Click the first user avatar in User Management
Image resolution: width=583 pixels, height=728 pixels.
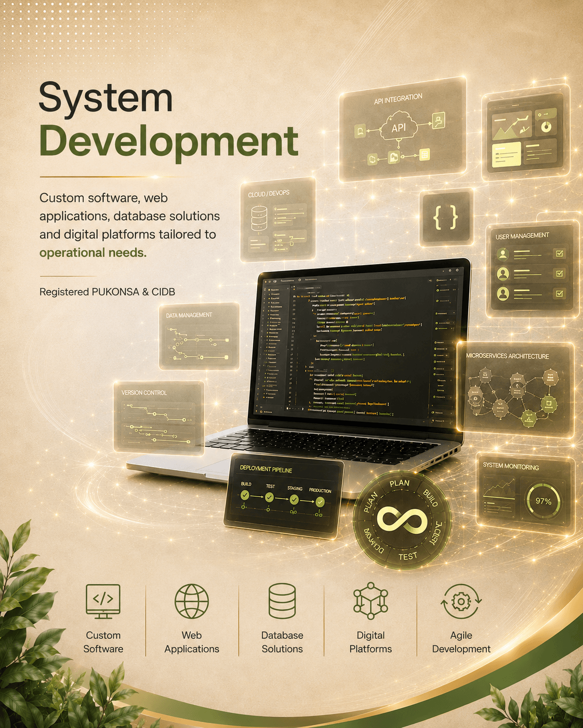coord(502,254)
